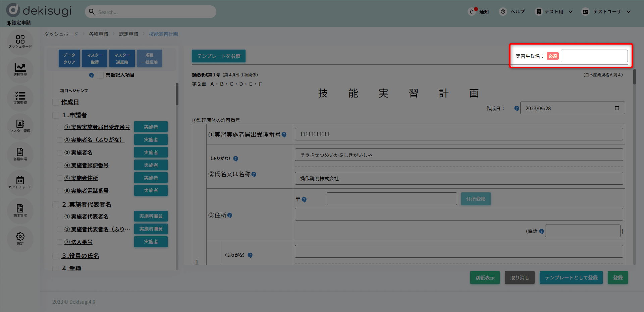Screen dimensions: 644x312
Task: Open the 進捗管理 progress chart icon
Action: pos(20,69)
